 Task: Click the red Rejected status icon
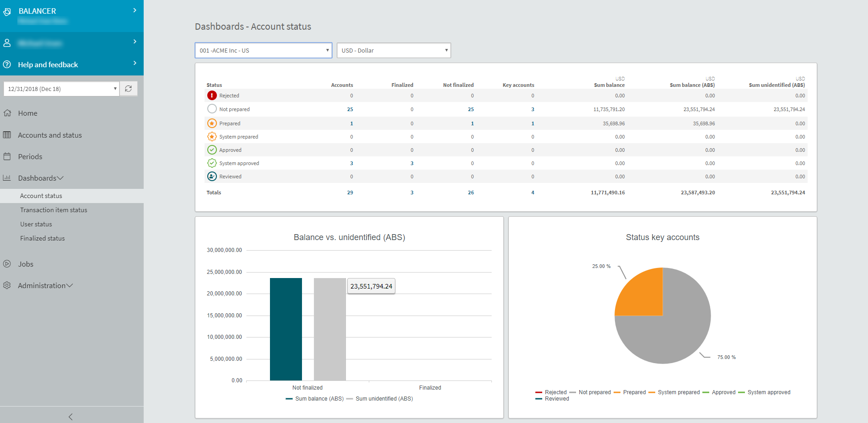click(x=212, y=96)
